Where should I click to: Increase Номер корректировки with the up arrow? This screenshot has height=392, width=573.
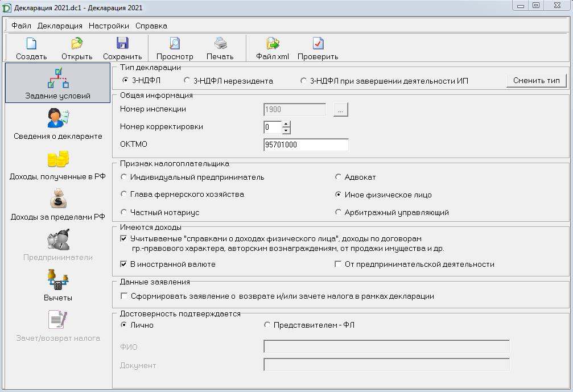click(x=286, y=123)
